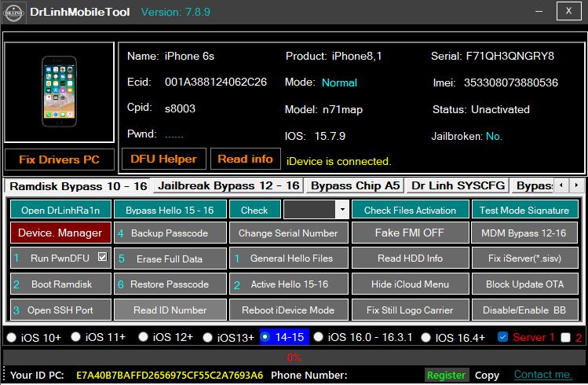
Task: Click step 5 Erase Full Data
Action: pos(170,258)
